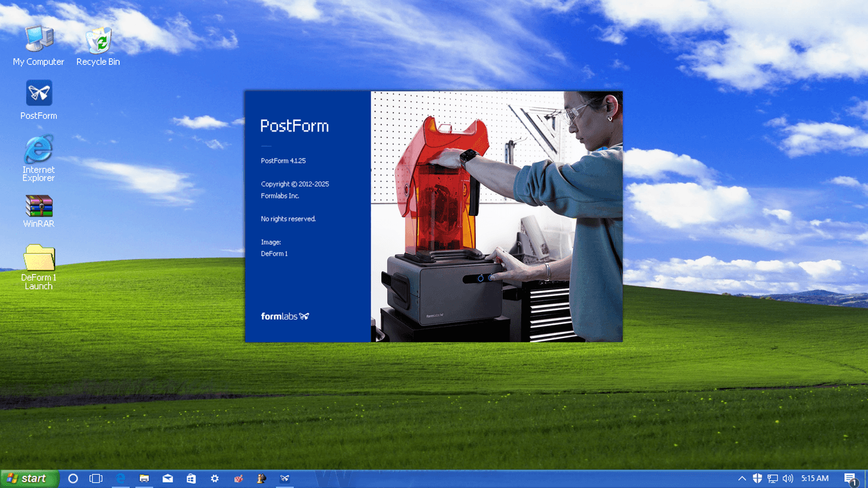This screenshot has width=868, height=488.
Task: Click the PostForm butterfly icon in taskbar
Action: (x=285, y=478)
